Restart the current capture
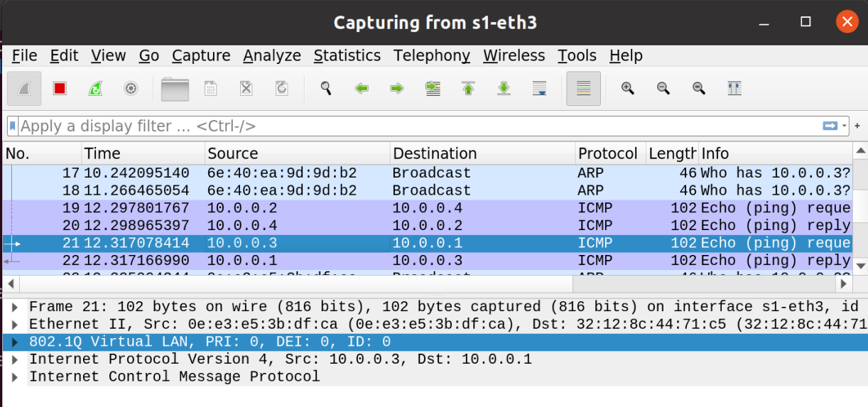The width and height of the screenshot is (868, 407). 95,89
